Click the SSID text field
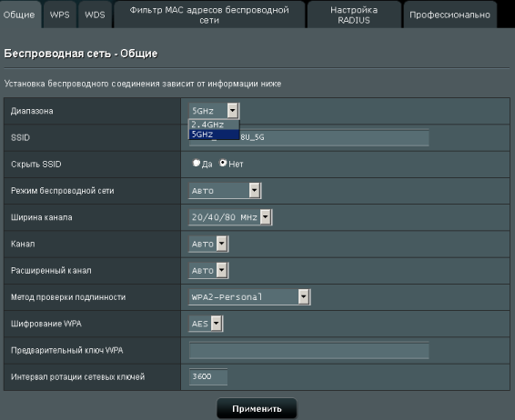This screenshot has width=515, height=420. point(309,137)
